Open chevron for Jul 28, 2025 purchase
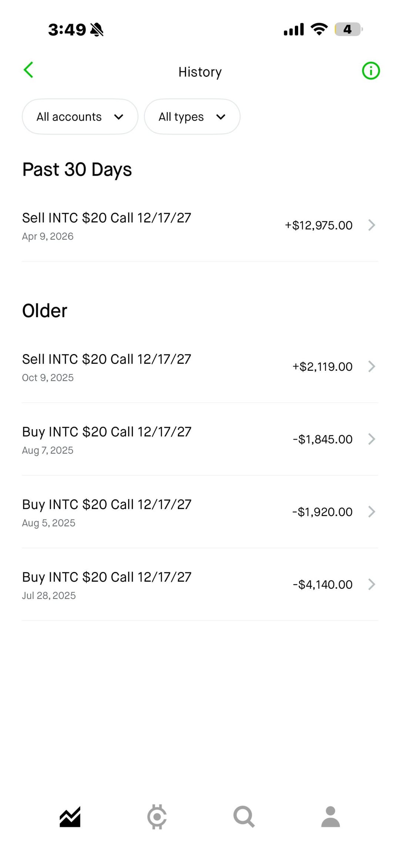400x868 pixels. (x=371, y=584)
